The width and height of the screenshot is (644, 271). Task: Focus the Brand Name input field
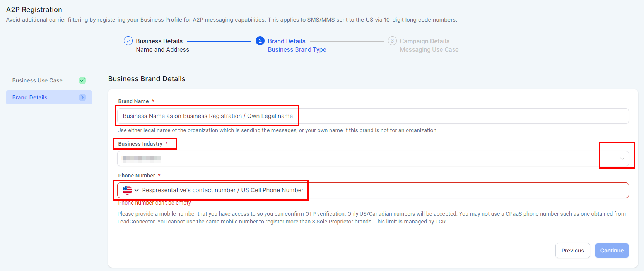click(x=425, y=116)
